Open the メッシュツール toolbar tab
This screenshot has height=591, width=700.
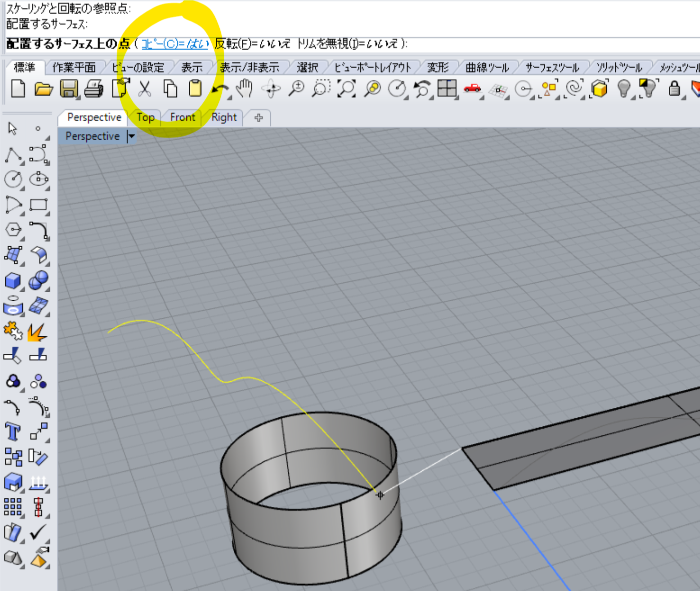(x=678, y=67)
